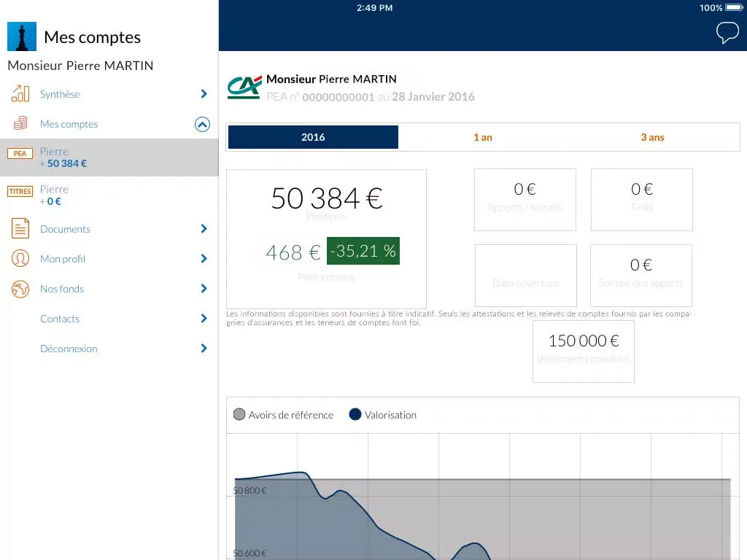Click the 50 384 € positions value

tap(326, 198)
